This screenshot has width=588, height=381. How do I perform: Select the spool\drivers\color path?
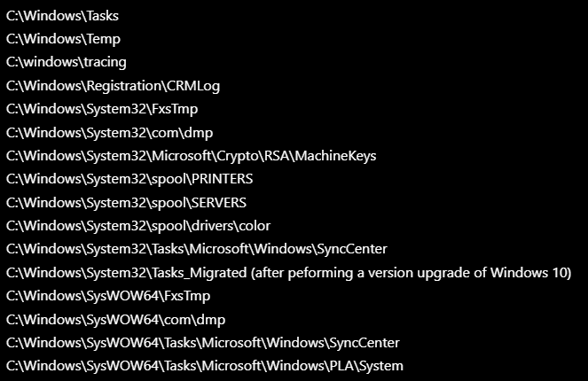[138, 226]
